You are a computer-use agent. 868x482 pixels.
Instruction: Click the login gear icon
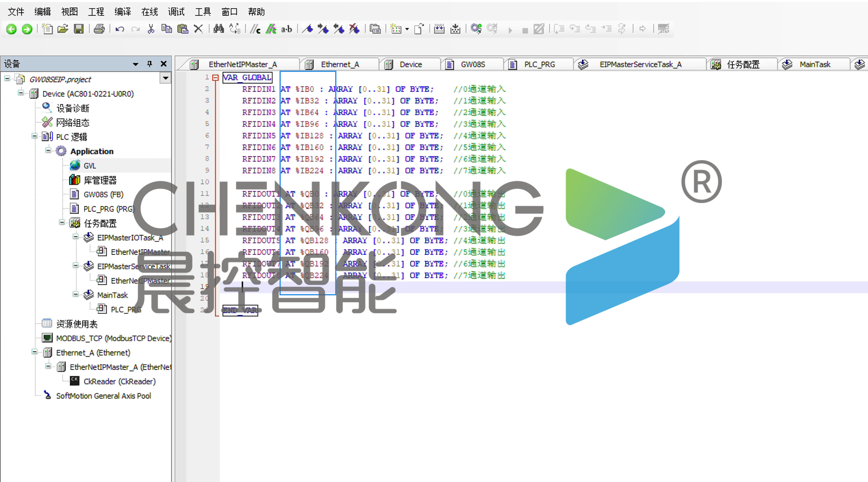click(476, 29)
